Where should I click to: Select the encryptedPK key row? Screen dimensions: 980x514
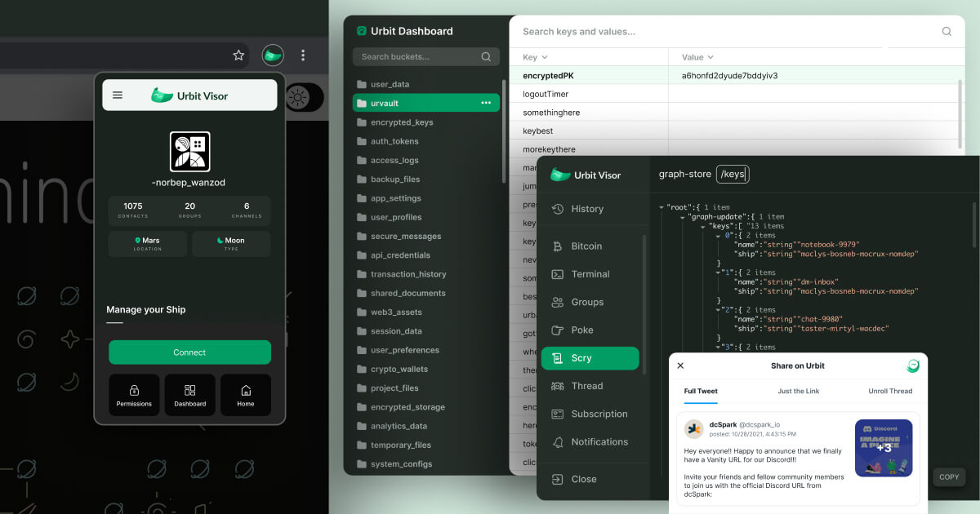tap(736, 76)
